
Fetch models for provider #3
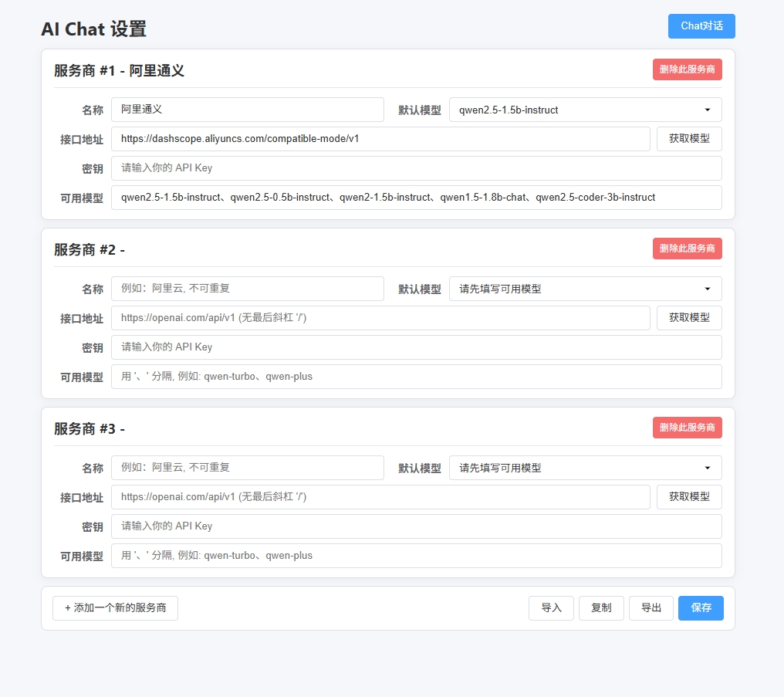pyautogui.click(x=689, y=497)
